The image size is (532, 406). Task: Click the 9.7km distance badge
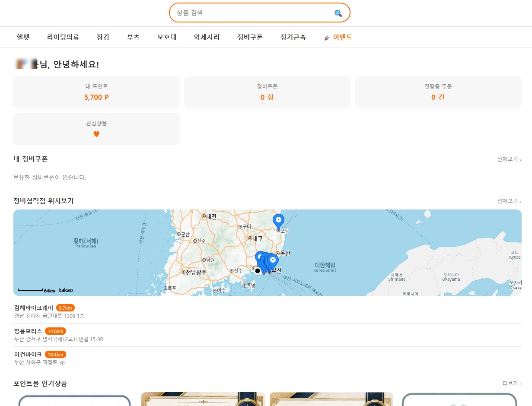65,308
